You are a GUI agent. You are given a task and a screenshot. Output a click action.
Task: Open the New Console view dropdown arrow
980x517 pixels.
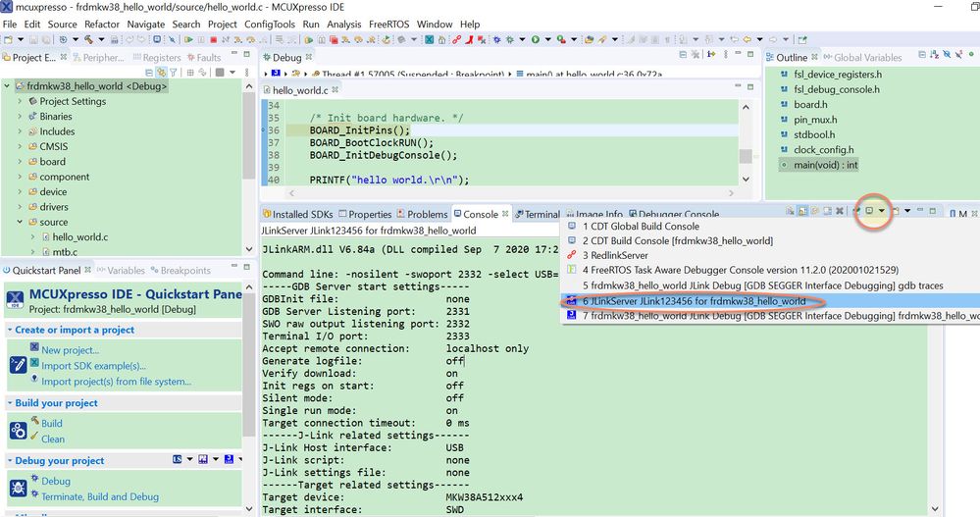coord(907,211)
